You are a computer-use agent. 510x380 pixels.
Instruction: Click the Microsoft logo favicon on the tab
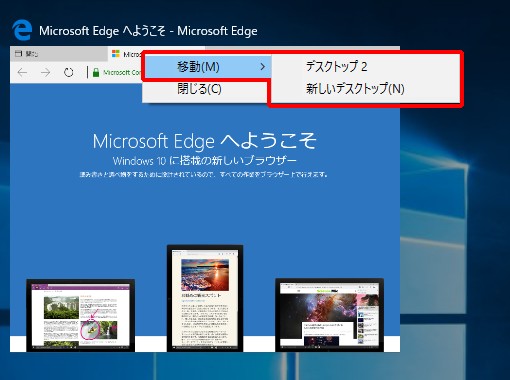pos(116,54)
